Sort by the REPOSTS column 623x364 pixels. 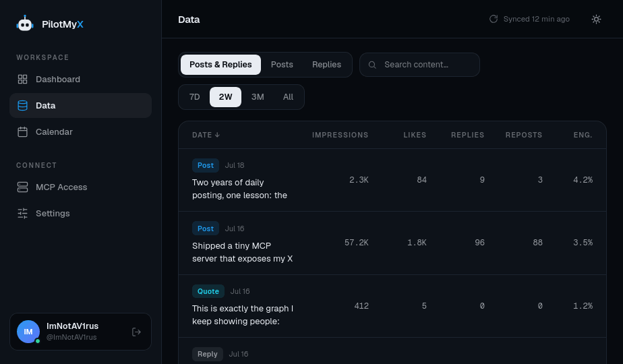point(524,135)
